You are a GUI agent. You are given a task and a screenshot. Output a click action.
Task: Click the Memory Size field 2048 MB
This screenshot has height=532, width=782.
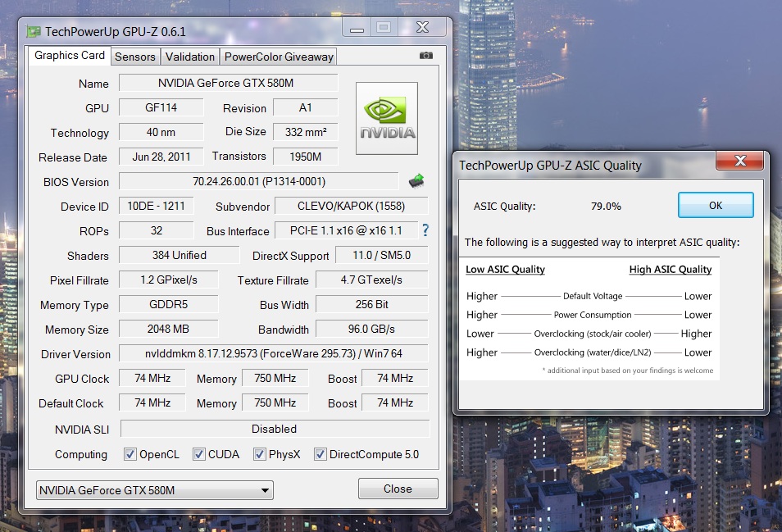pyautogui.click(x=169, y=329)
